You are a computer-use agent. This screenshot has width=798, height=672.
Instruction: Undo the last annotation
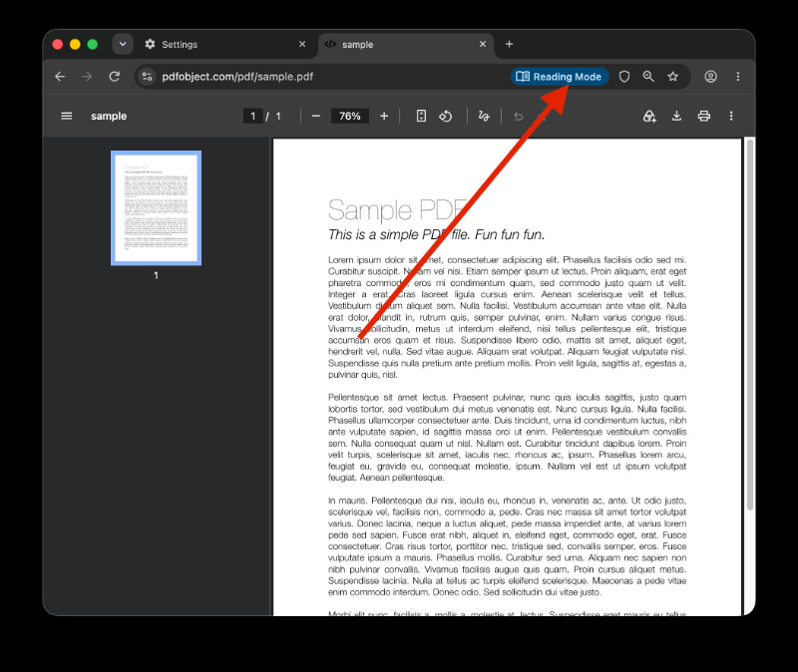[x=518, y=116]
